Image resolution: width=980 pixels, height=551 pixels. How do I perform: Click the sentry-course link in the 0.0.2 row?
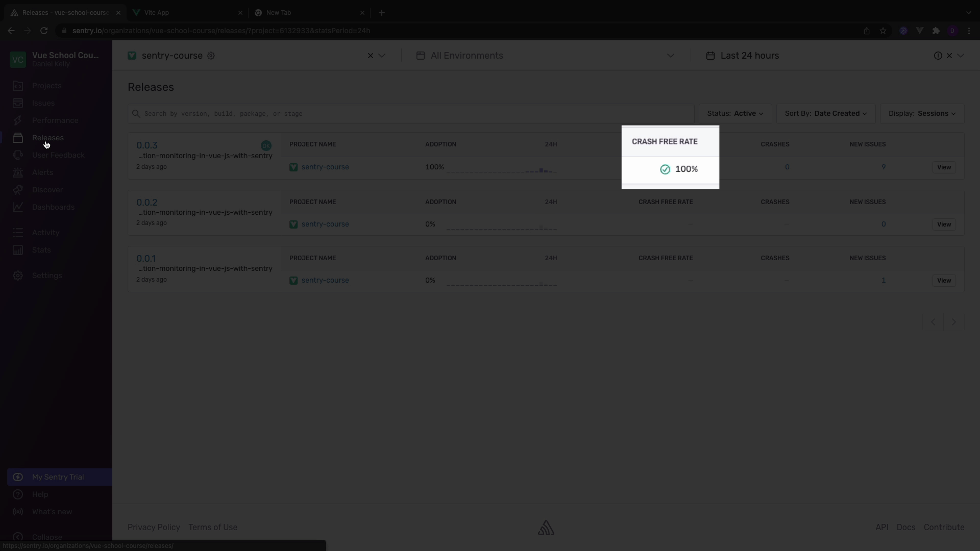click(325, 224)
